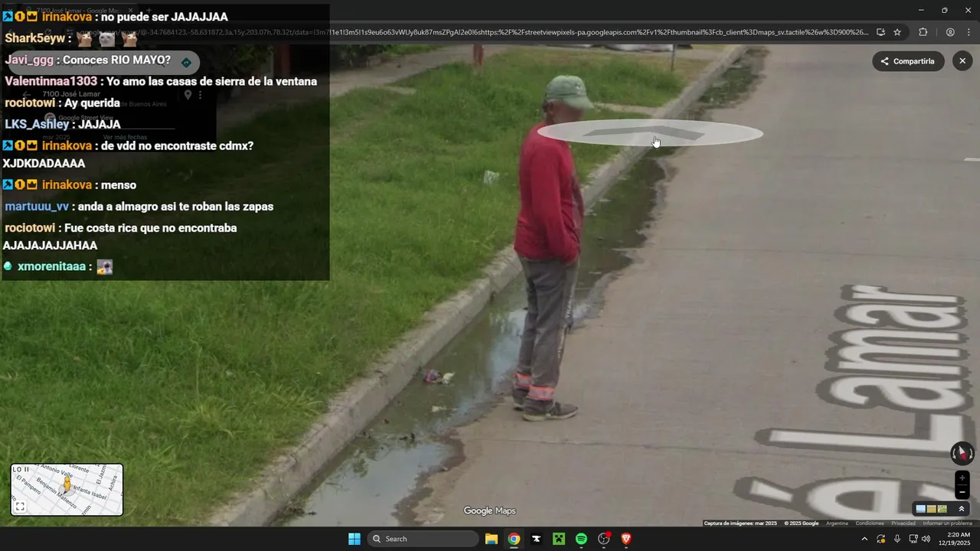Viewport: 980px width, 551px height.
Task: Open the street view imagery thumbnails
Action: coord(932,509)
